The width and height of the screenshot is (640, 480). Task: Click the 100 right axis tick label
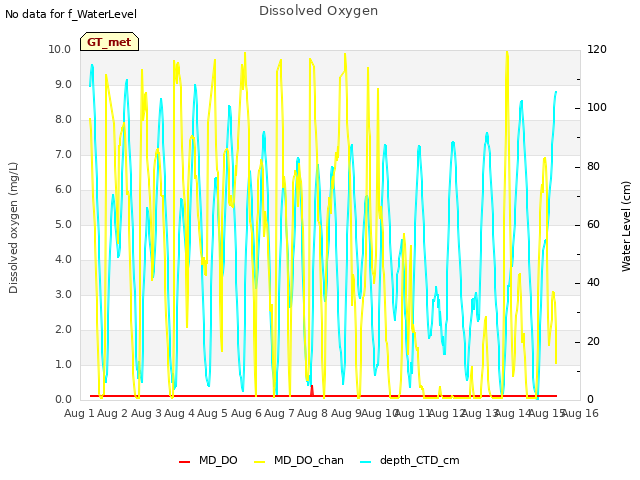597,107
